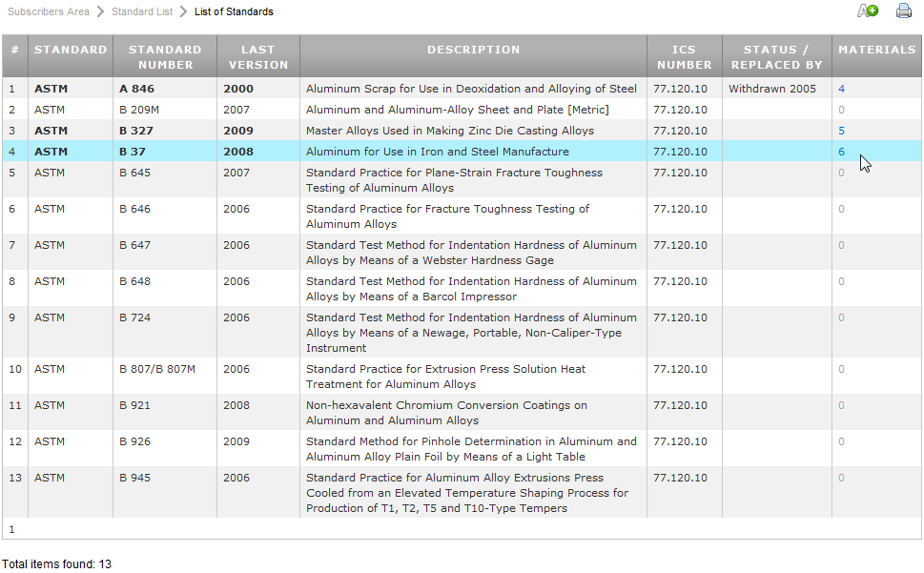The height and width of the screenshot is (573, 924).
Task: Click 'Barcol Impressor' description
Action: coord(471,289)
